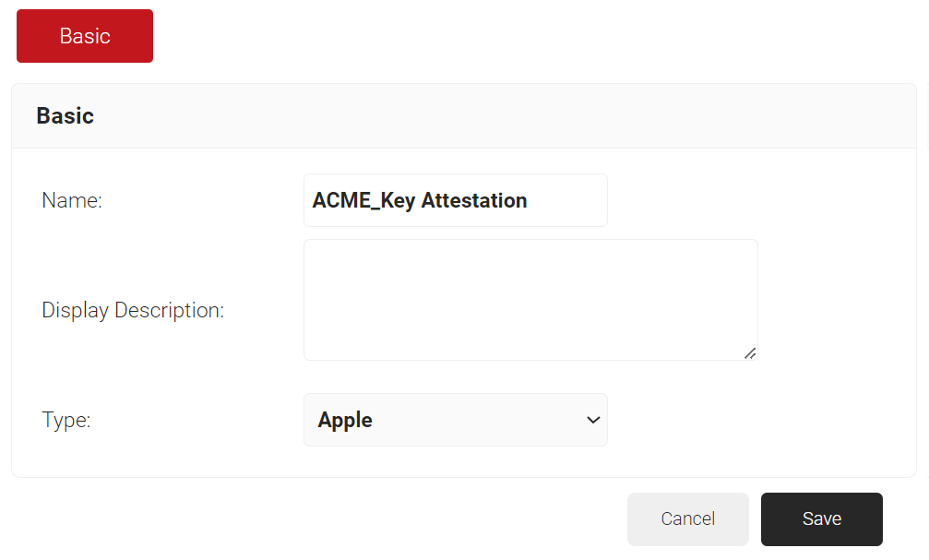Click empty bar area of Basic header

(504, 115)
